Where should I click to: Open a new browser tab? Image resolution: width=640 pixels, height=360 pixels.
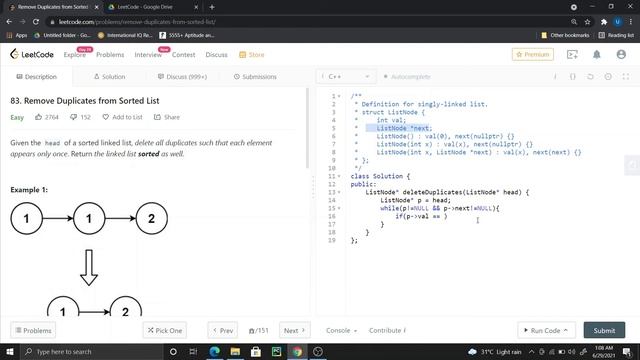[212, 7]
